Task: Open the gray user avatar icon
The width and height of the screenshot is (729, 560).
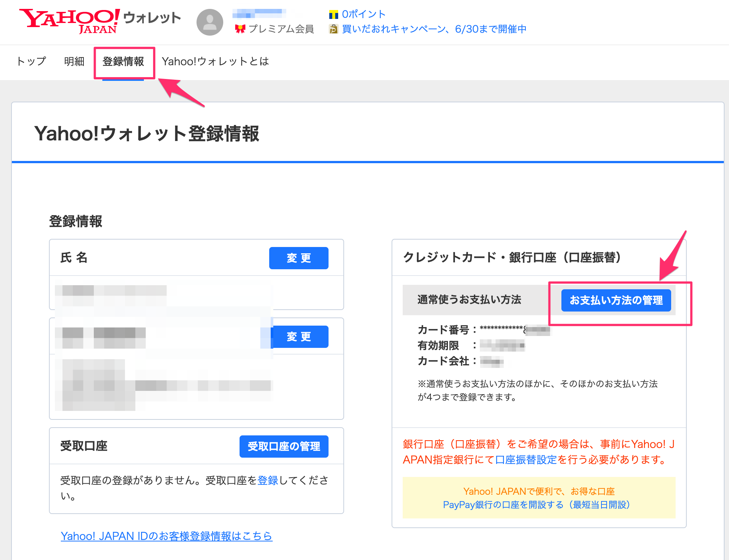Action: pos(210,22)
